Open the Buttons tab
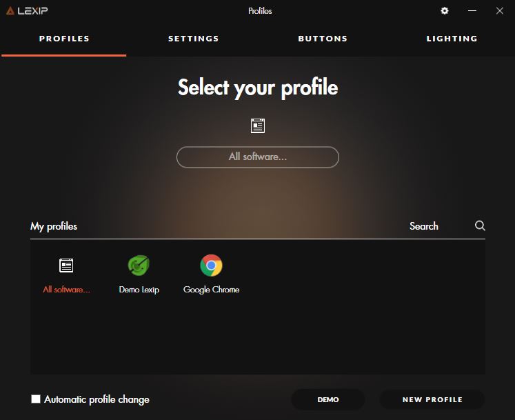This screenshot has height=420, width=515. (x=323, y=39)
